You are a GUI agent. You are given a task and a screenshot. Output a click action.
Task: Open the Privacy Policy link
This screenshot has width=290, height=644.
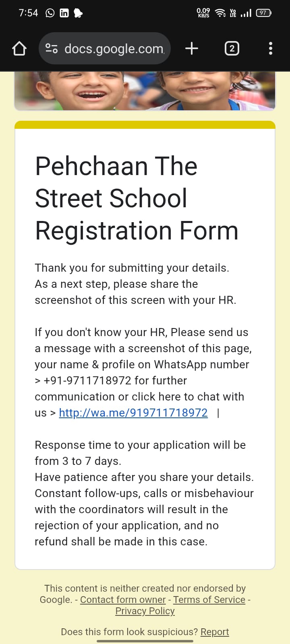click(145, 611)
